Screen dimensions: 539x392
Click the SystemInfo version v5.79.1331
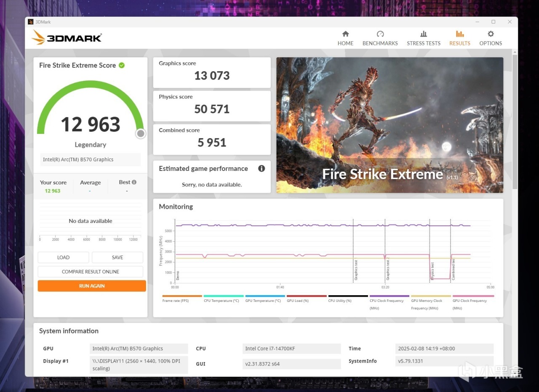[x=445, y=361]
